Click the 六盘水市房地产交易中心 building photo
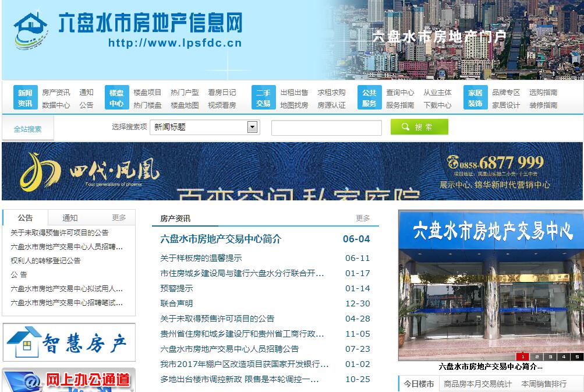 [x=491, y=285]
